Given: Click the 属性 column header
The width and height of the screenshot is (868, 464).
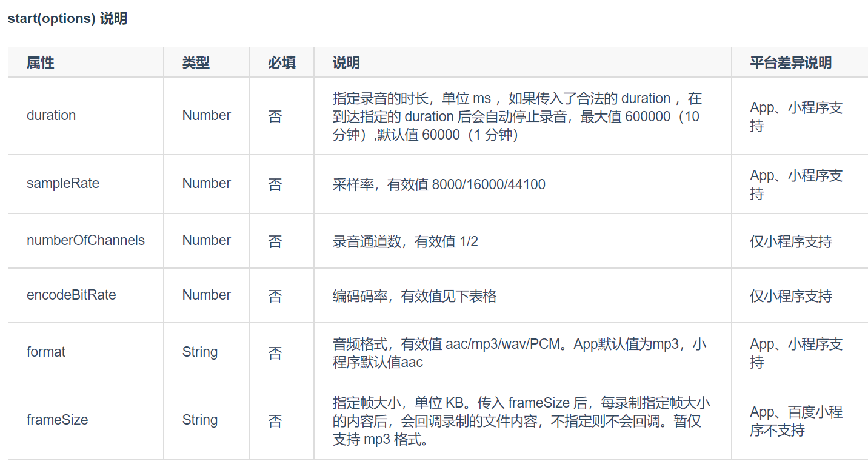Looking at the screenshot, I should point(41,62).
